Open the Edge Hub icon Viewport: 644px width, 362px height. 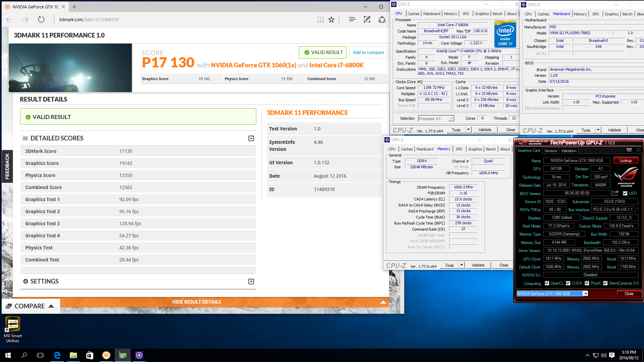(x=352, y=19)
